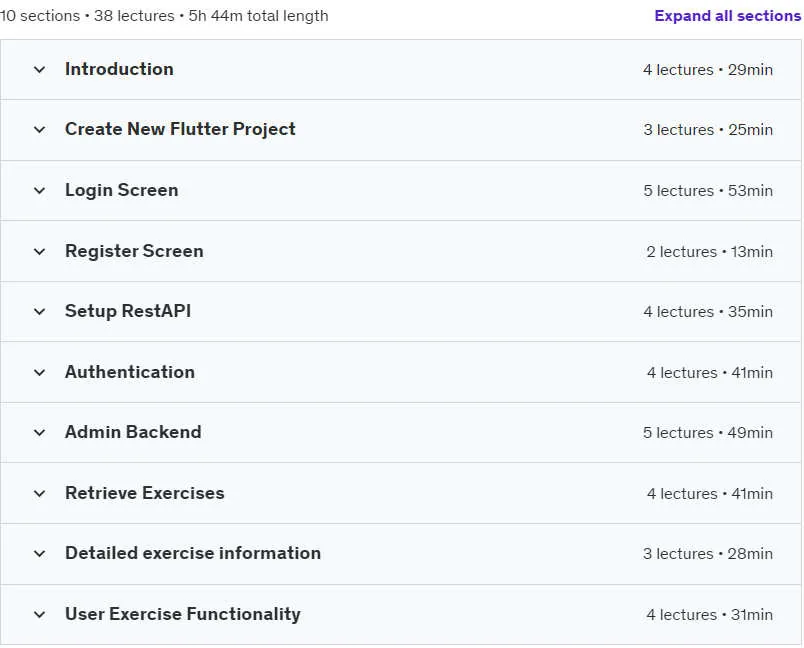
Task: Click the Register Screen 2 lectures info
Action: point(710,252)
